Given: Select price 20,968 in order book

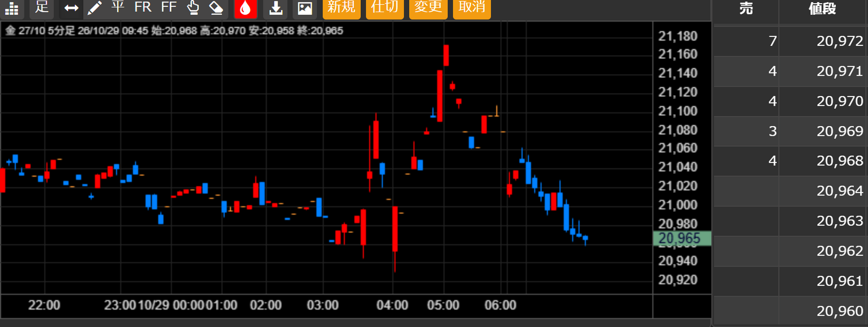Looking at the screenshot, I should (840, 161).
